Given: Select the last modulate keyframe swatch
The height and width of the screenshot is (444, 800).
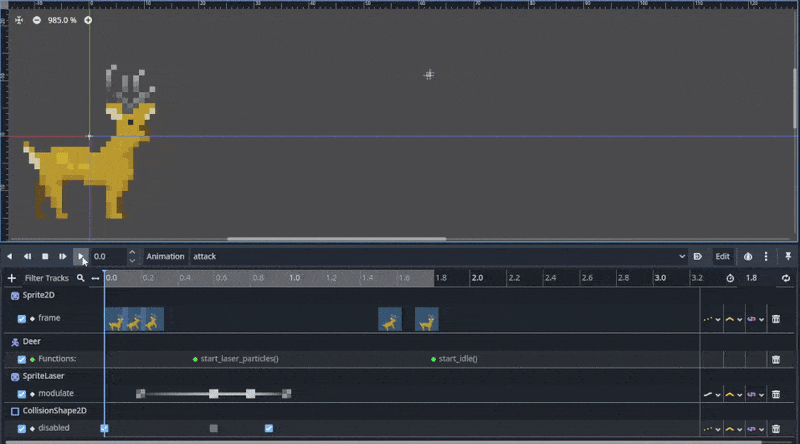Looking at the screenshot, I should tap(287, 393).
